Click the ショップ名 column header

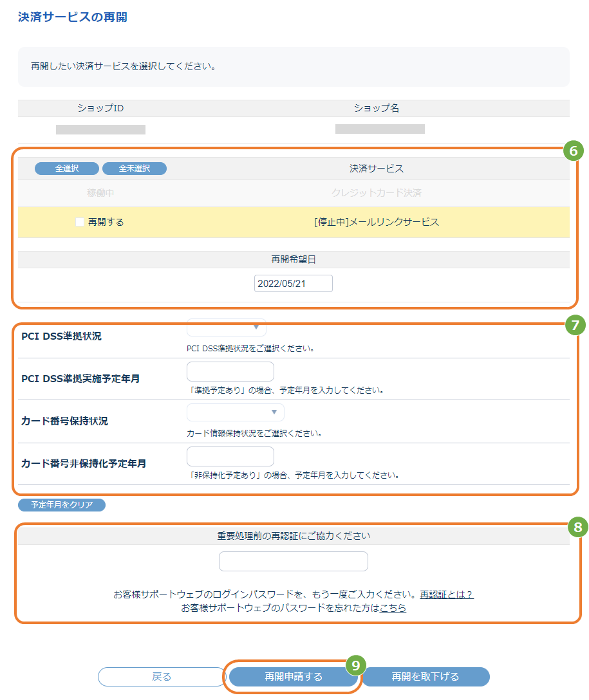pyautogui.click(x=377, y=108)
